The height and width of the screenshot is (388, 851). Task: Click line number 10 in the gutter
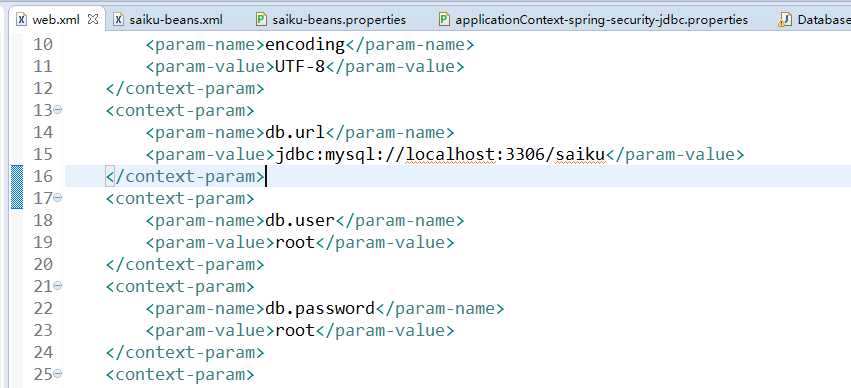[x=43, y=44]
